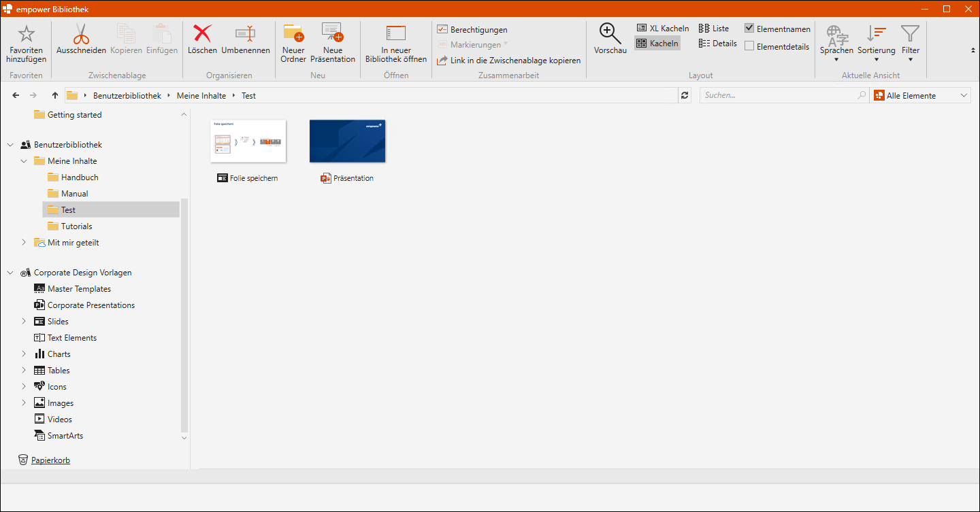Image resolution: width=980 pixels, height=512 pixels.
Task: Go up one folder level
Action: point(55,95)
